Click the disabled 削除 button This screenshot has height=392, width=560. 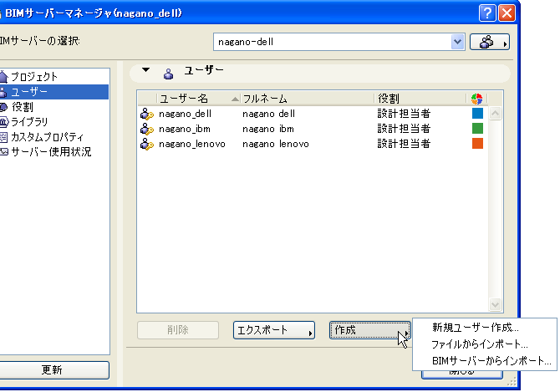[178, 330]
